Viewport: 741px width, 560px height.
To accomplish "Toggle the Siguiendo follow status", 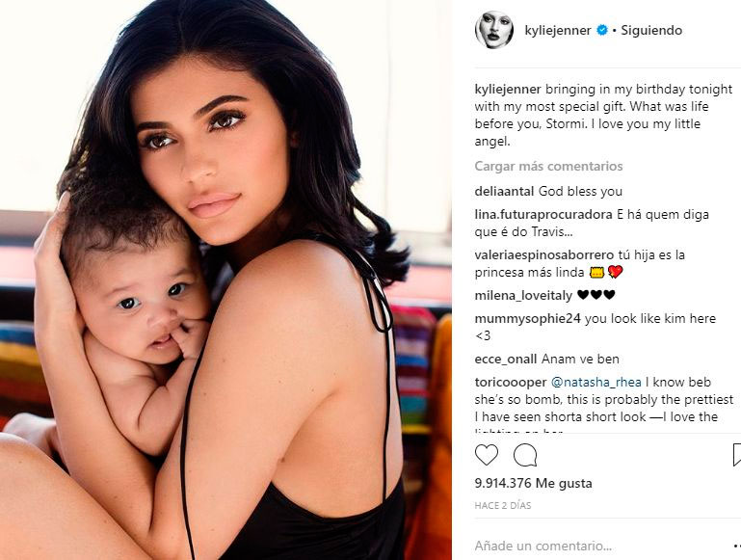I will click(x=651, y=30).
